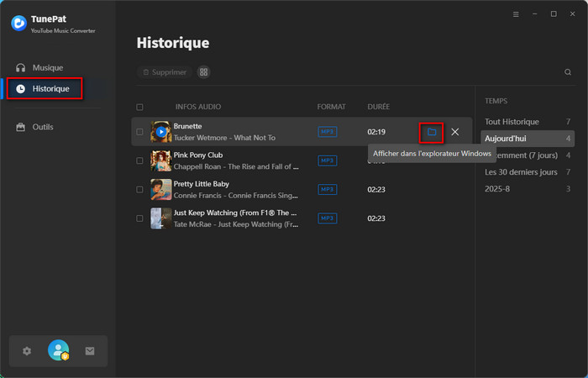Select the 2025-8 filter

click(x=528, y=189)
